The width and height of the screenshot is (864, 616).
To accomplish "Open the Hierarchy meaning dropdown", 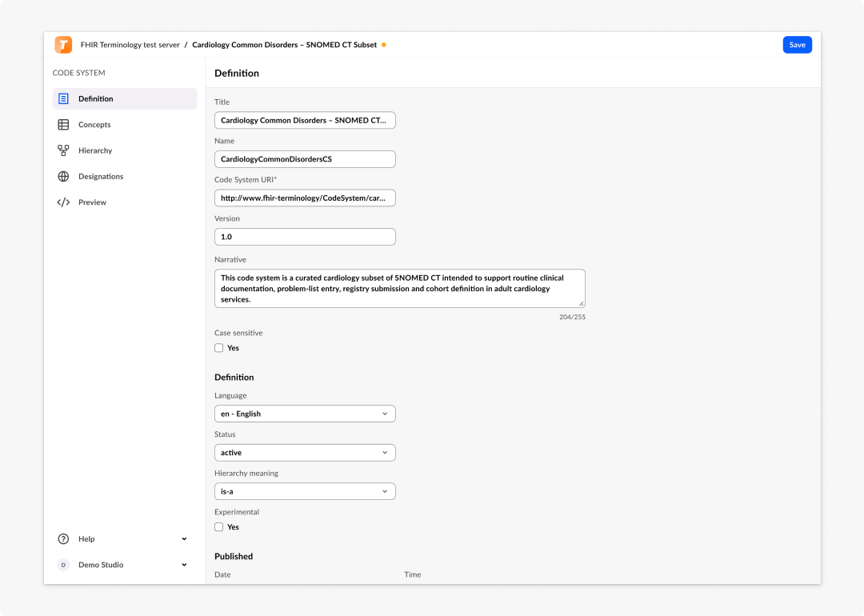I will click(x=305, y=491).
